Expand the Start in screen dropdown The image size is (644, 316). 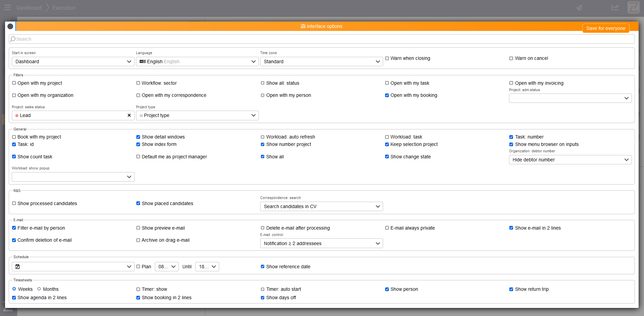[73, 62]
